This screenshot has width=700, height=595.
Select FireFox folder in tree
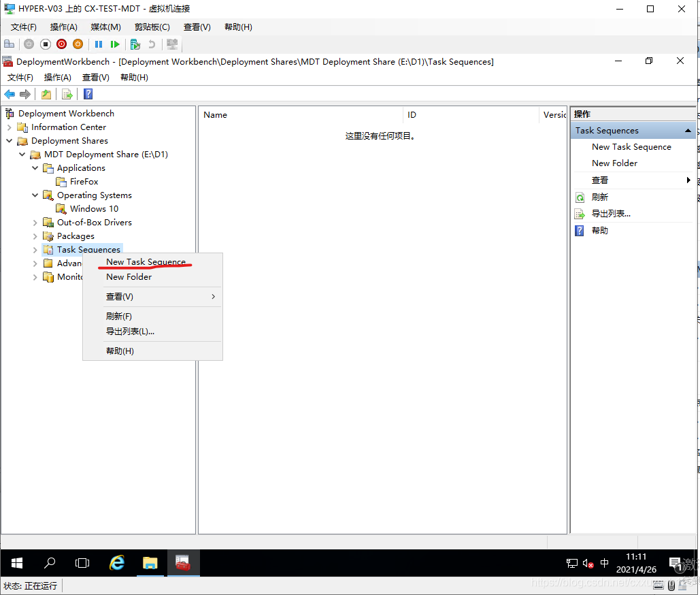point(84,182)
